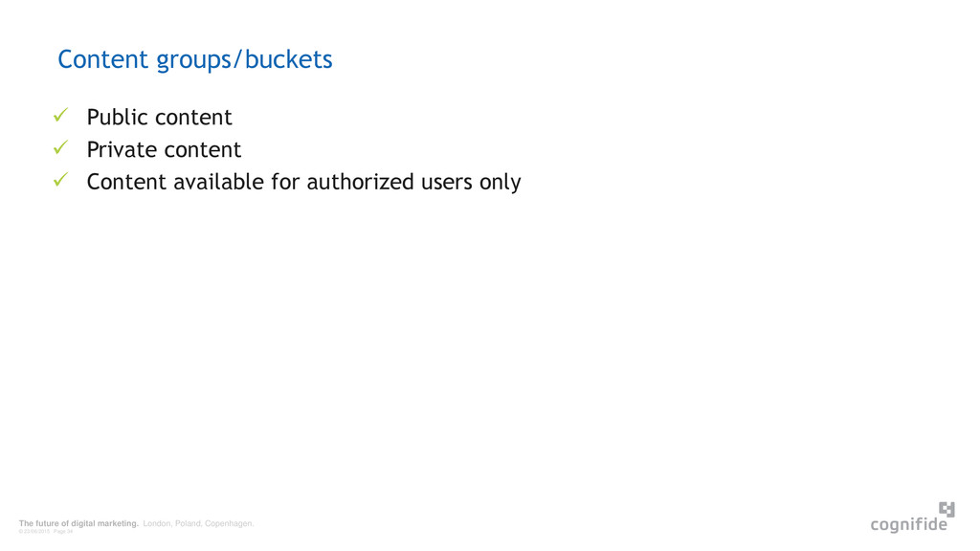This screenshot has height=551, width=980.
Task: Click the word Public in first bullet
Action: click(118, 117)
